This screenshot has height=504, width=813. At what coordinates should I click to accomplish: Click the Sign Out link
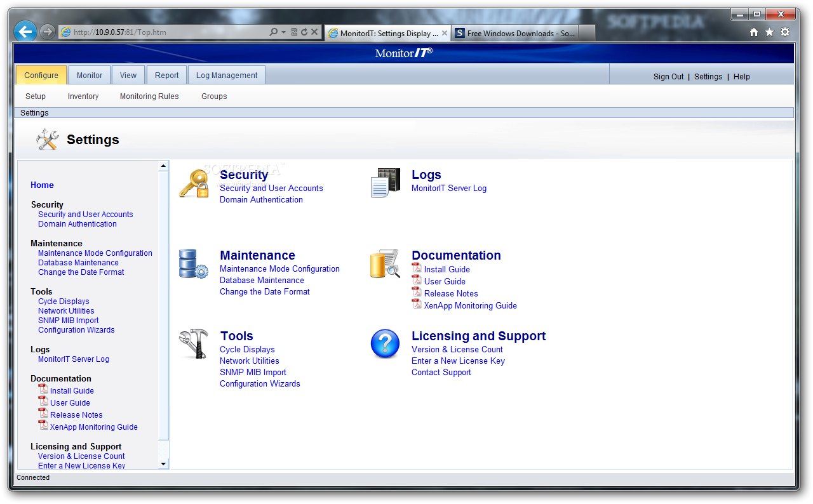(x=669, y=76)
